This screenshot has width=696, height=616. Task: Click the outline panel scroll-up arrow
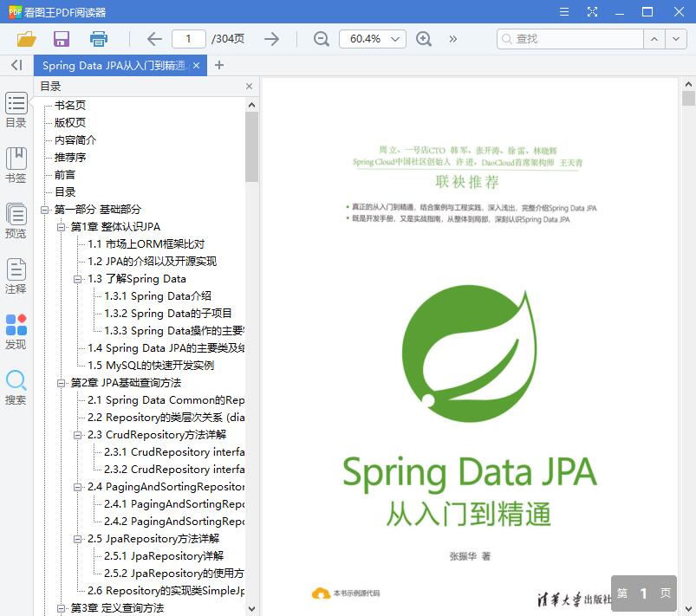click(251, 105)
